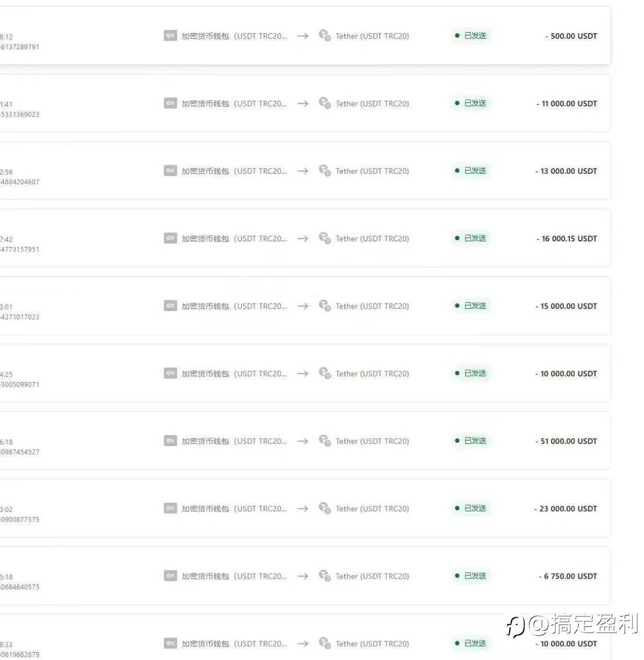Click 已发送 status badge in the 23 000.00 row
644x660 pixels.
tap(470, 508)
